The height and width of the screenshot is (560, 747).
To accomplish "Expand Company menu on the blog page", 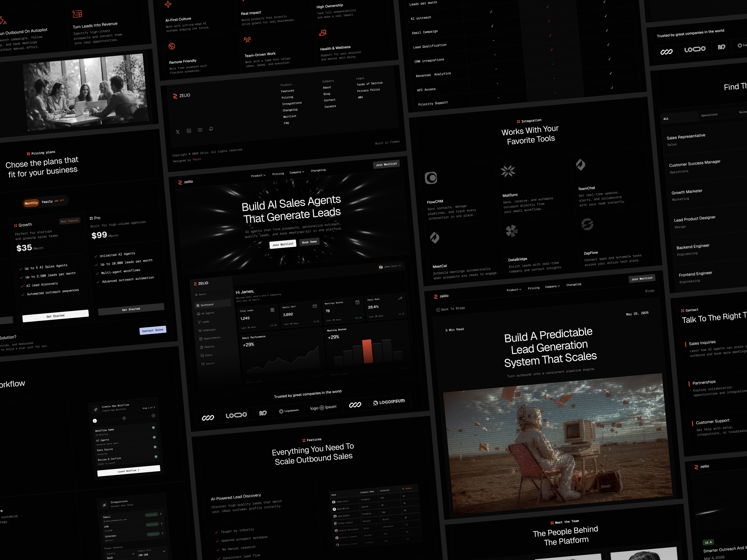I will (x=553, y=287).
